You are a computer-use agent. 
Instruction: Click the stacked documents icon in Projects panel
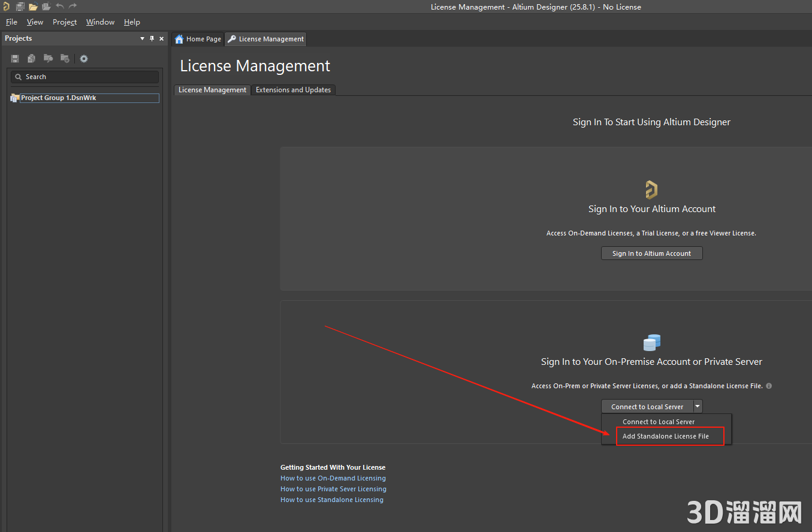[x=31, y=59]
